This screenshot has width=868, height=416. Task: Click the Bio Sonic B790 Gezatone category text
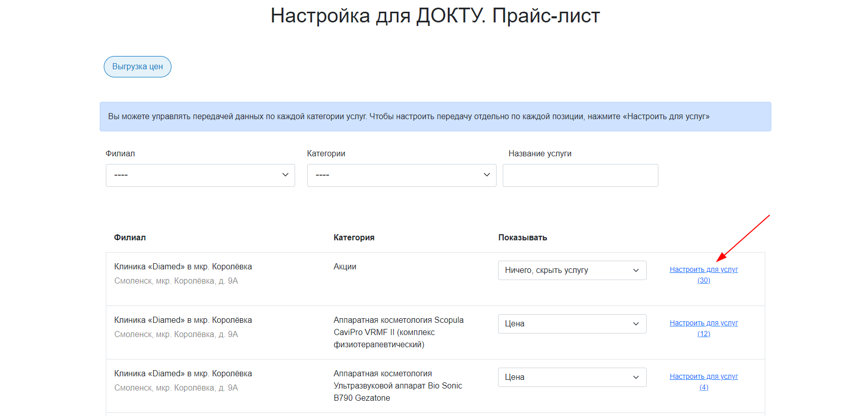(398, 386)
